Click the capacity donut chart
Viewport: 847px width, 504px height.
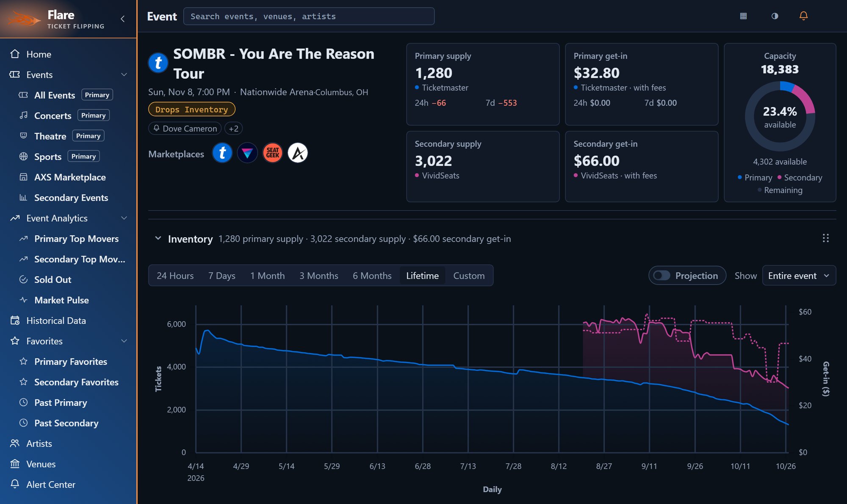[780, 116]
